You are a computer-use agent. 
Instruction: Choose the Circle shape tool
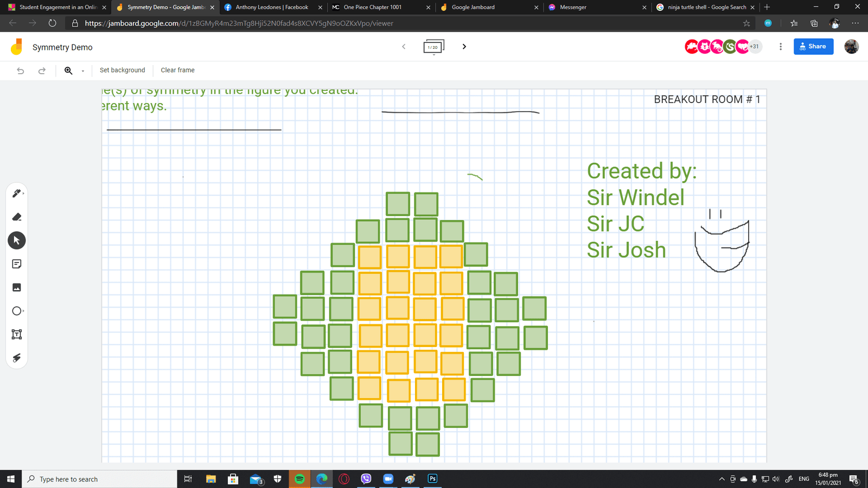16,311
